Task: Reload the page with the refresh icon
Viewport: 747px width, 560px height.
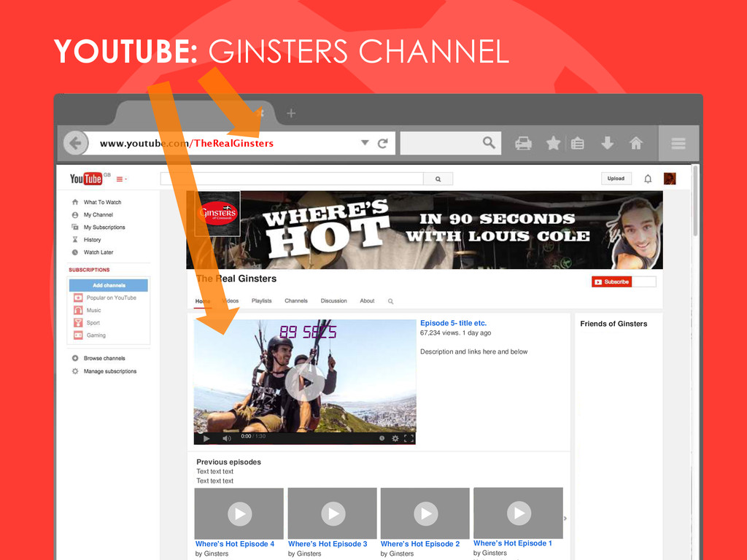Action: 382,144
